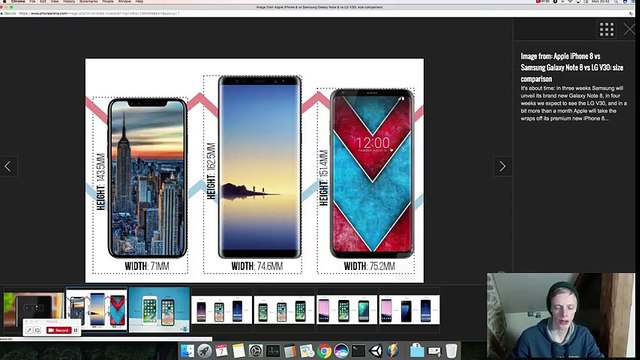This screenshot has width=640, height=360.
Task: Click the red Record button
Action: [59, 330]
